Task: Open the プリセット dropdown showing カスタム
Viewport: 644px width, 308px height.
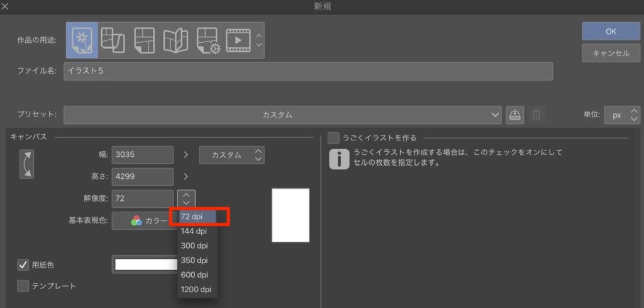Action: [282, 115]
